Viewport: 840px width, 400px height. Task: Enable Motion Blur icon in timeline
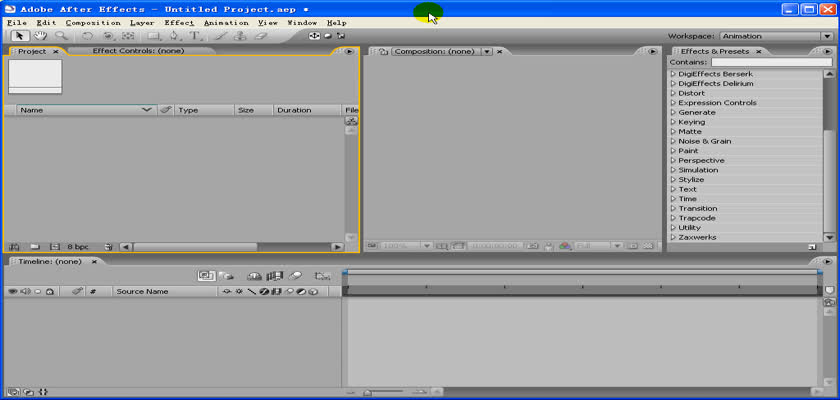pos(295,276)
